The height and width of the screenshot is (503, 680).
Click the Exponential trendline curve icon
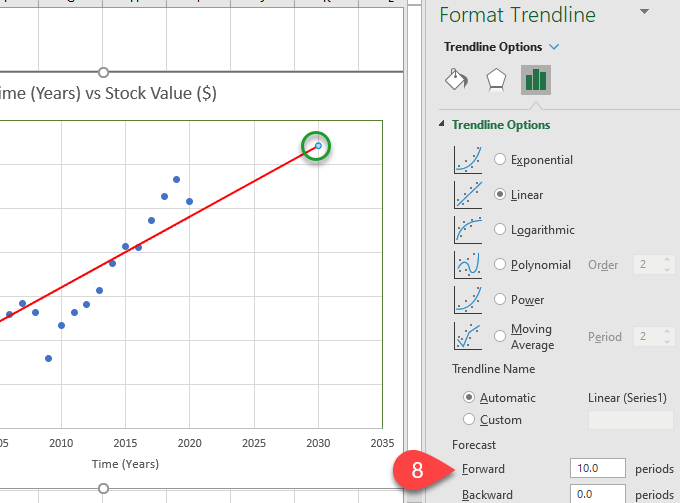[x=467, y=159]
